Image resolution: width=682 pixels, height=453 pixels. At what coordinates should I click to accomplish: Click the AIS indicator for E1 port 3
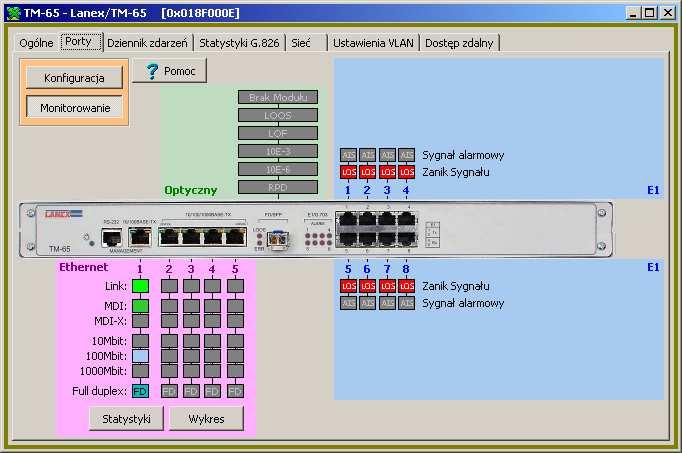tap(387, 155)
